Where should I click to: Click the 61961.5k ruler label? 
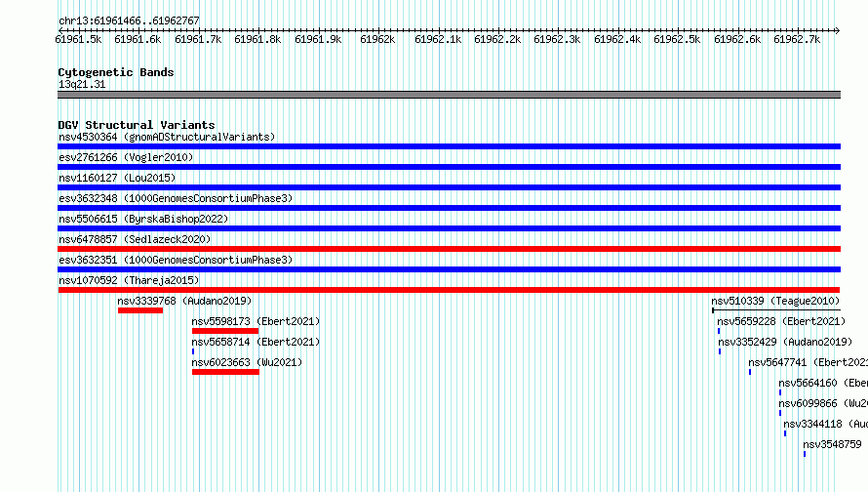tap(78, 40)
